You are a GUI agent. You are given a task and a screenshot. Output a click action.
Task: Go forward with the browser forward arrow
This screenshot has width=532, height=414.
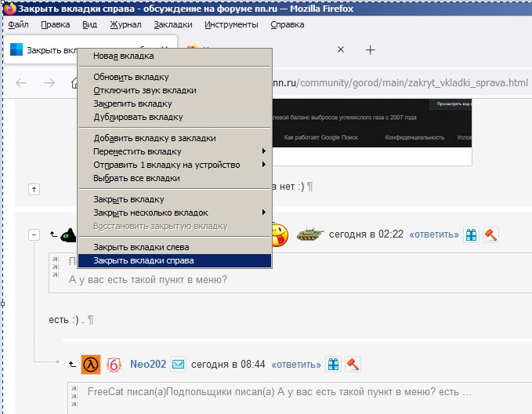coord(49,82)
